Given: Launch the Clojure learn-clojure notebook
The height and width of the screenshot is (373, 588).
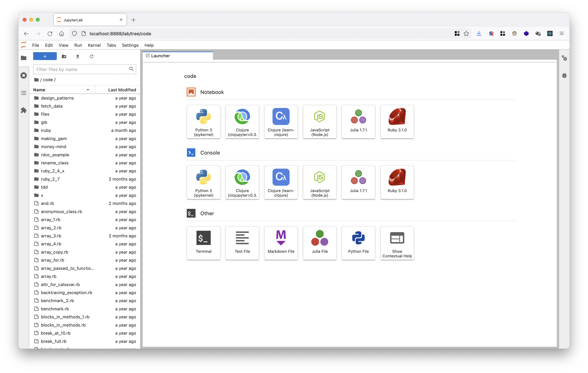Looking at the screenshot, I should (x=281, y=122).
